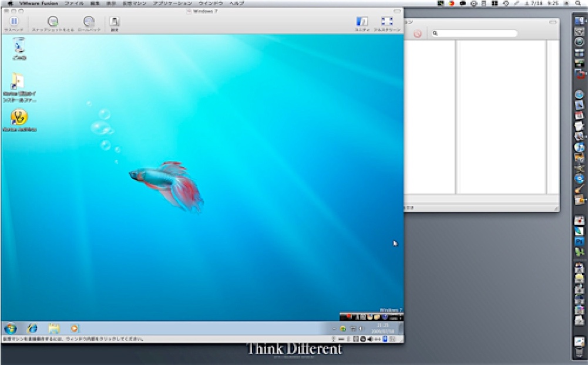Open the Windows 7 Start orb

click(11, 329)
